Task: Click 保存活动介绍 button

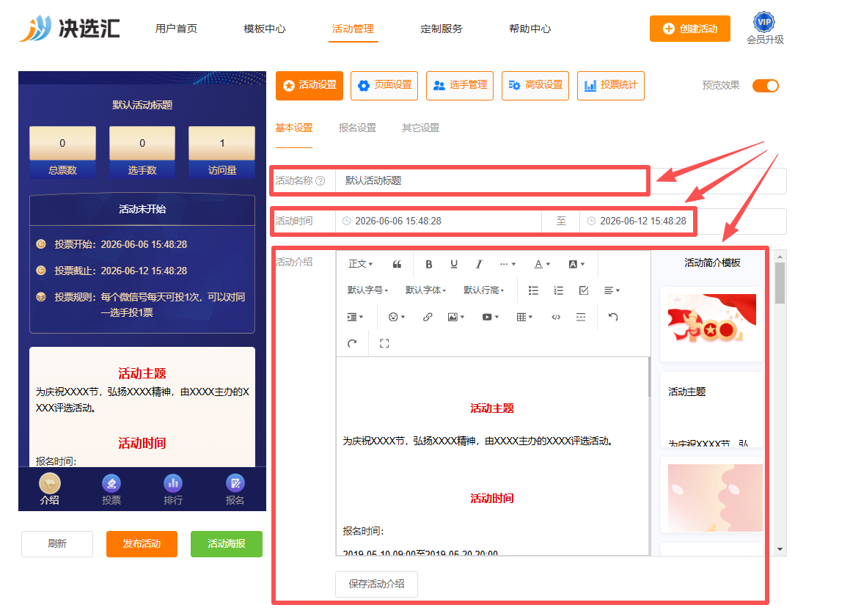Action: point(376,584)
